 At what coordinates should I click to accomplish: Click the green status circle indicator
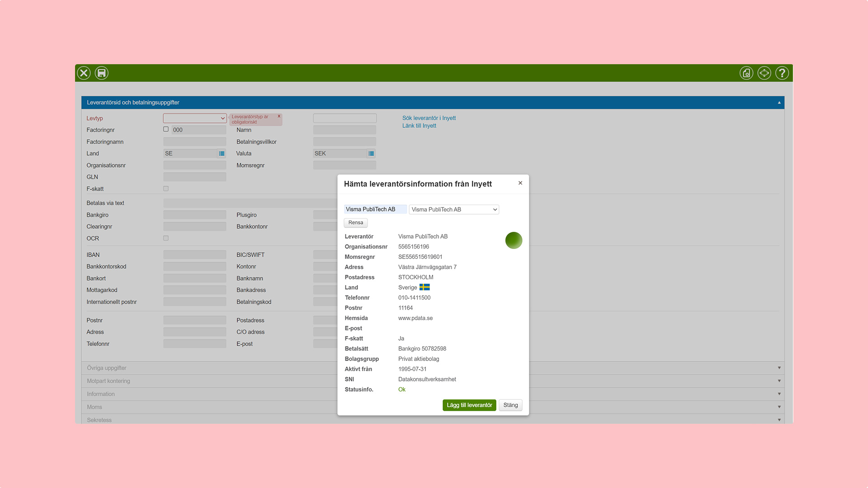pos(514,240)
